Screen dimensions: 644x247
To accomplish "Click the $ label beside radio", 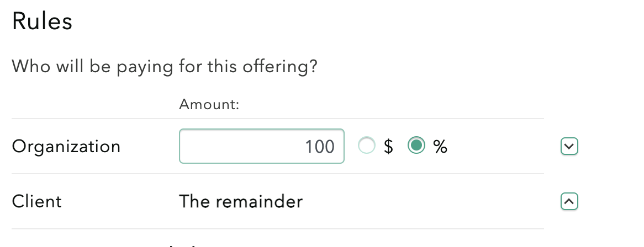I will click(x=388, y=147).
